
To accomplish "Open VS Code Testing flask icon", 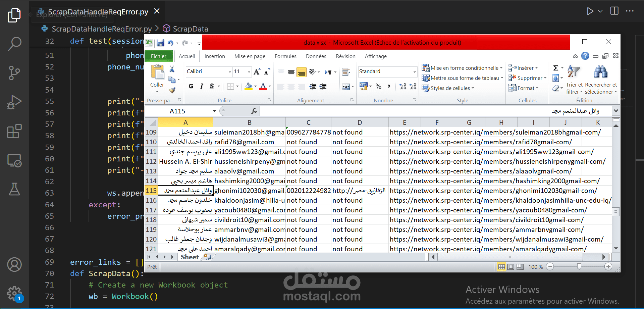I will (14, 189).
